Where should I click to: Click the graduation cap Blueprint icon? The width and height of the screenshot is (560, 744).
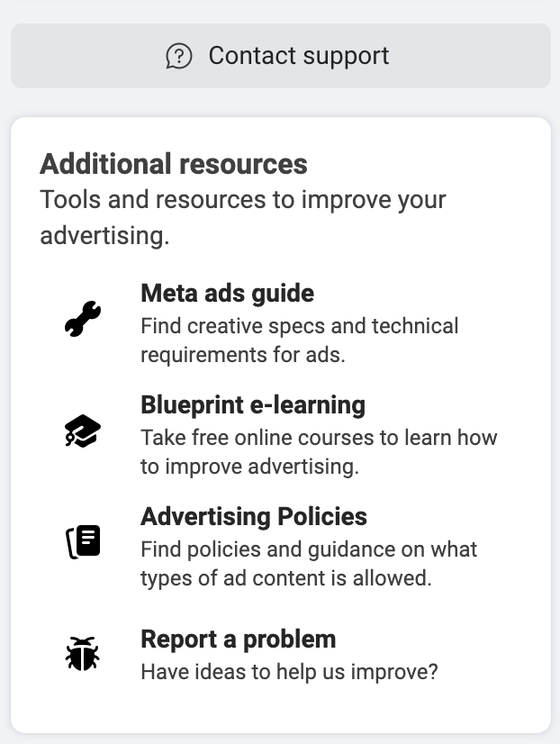click(x=83, y=431)
